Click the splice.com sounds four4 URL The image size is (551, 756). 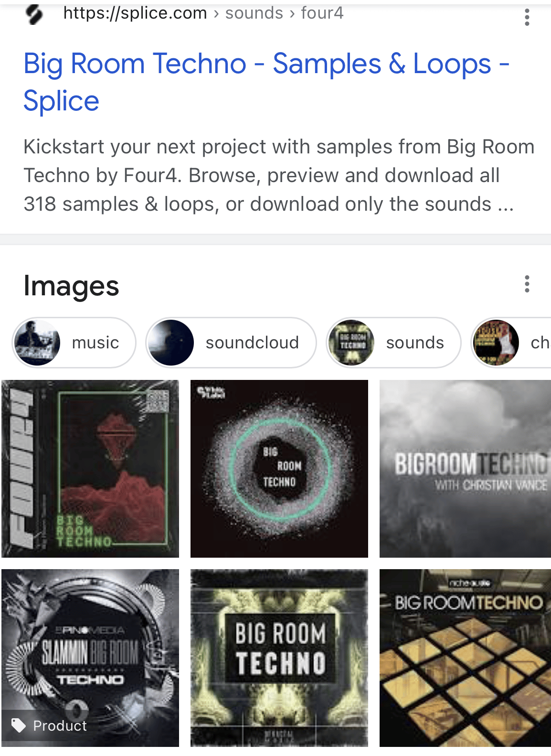tap(203, 13)
